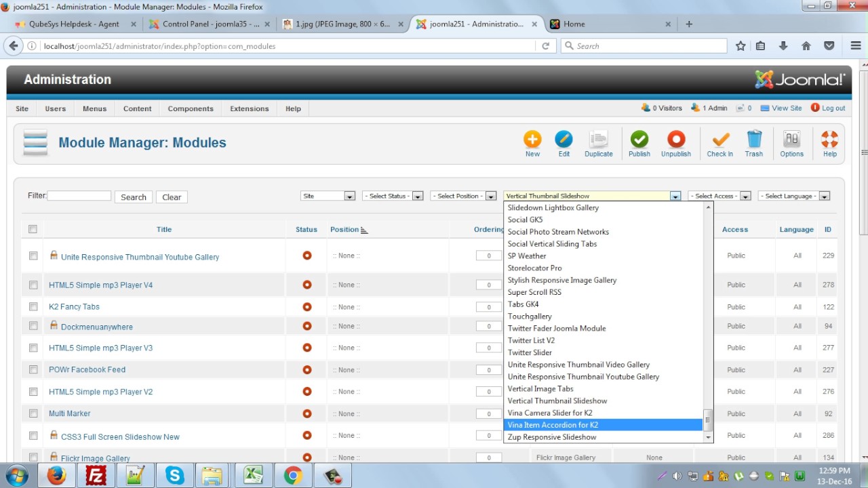Click the Firefox home icon

click(806, 46)
